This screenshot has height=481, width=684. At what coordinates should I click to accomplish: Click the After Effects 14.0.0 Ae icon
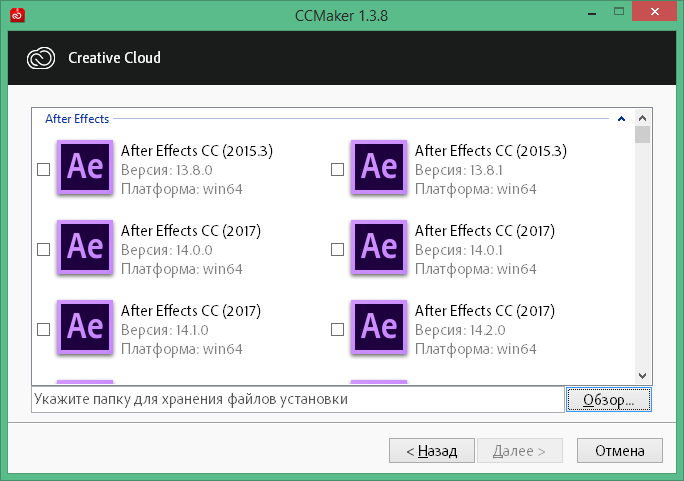pos(85,247)
